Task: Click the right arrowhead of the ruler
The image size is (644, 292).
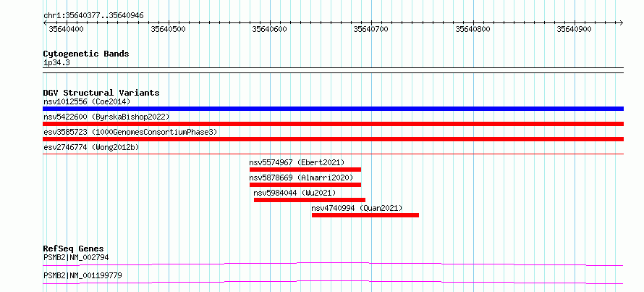Action: click(x=621, y=22)
